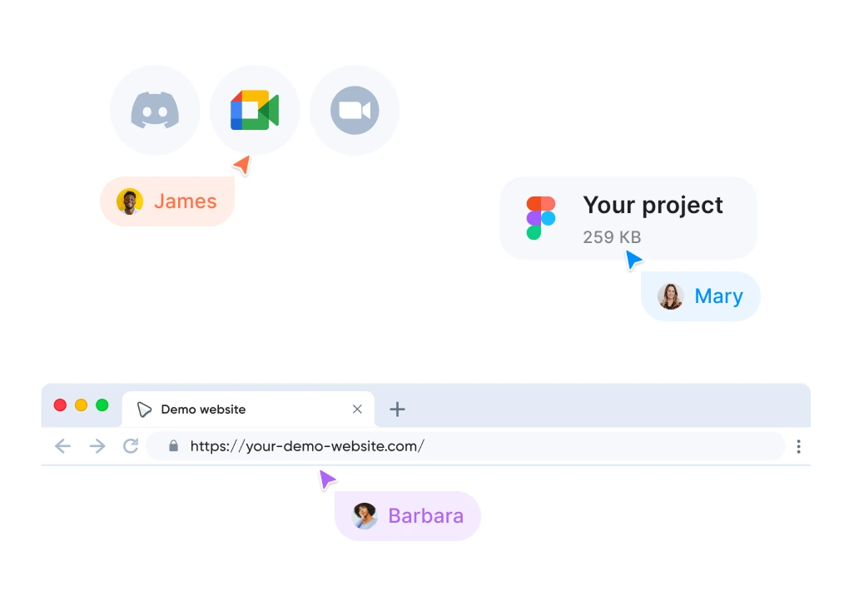Click the Figma logo icon

point(541,218)
